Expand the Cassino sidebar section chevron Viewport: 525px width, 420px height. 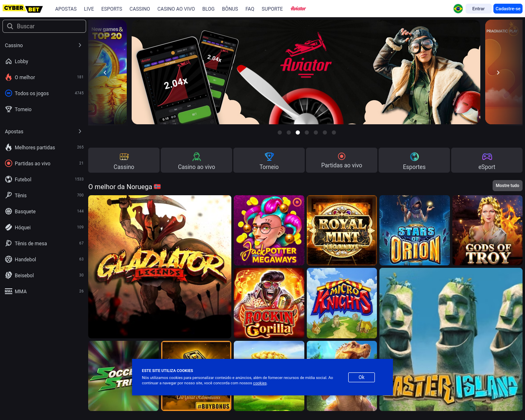click(80, 46)
